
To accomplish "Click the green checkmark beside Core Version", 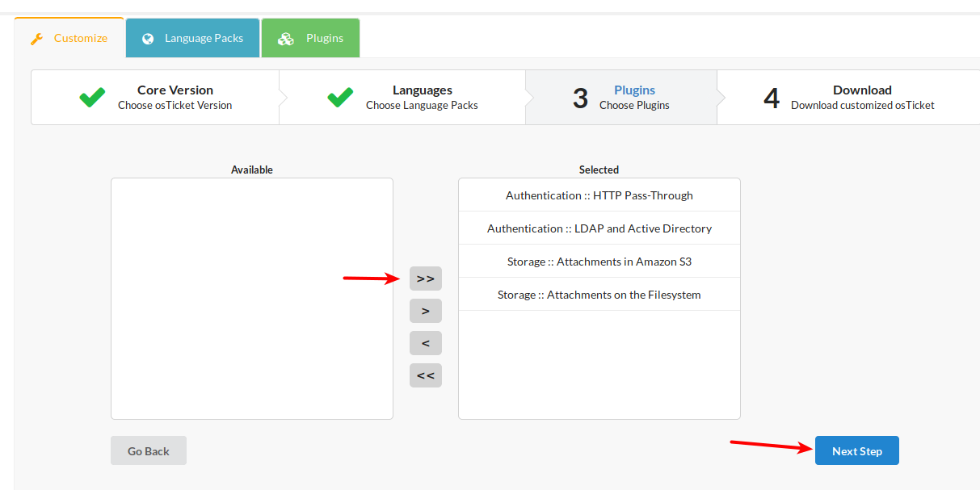I will point(92,97).
